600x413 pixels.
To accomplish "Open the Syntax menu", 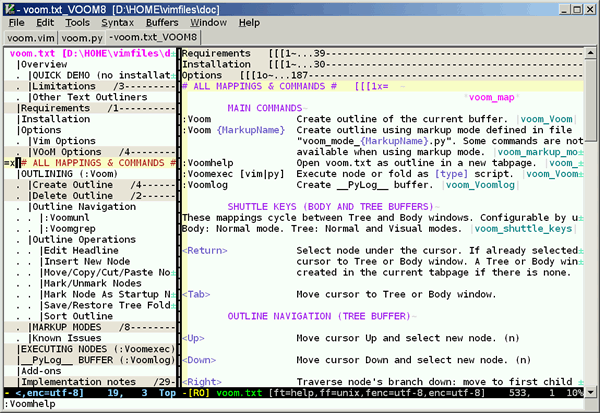I will point(117,21).
